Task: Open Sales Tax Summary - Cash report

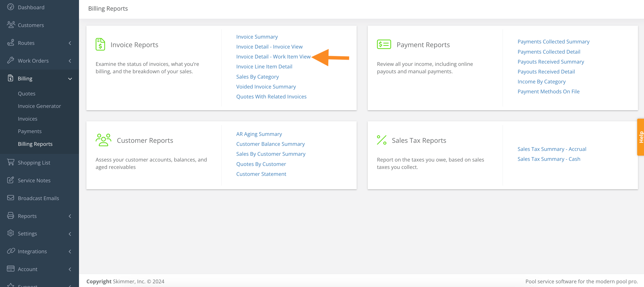Action: [x=549, y=159]
